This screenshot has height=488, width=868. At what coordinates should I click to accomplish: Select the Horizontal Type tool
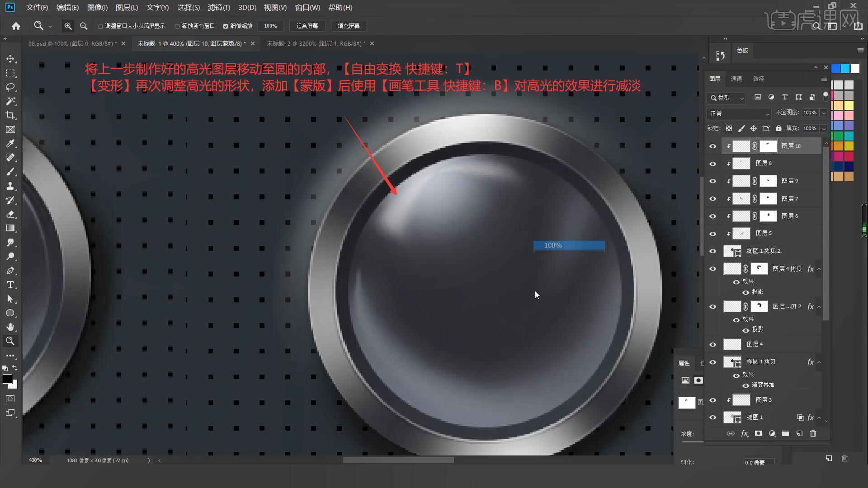pos(10,285)
